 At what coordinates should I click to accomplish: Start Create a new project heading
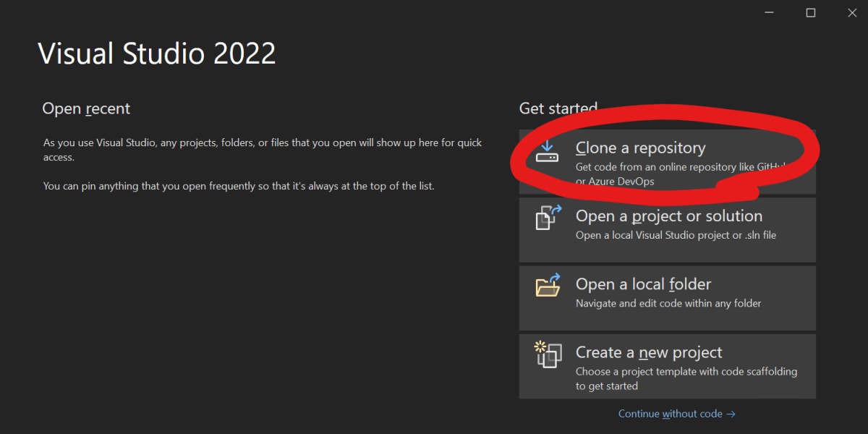pyautogui.click(x=649, y=352)
